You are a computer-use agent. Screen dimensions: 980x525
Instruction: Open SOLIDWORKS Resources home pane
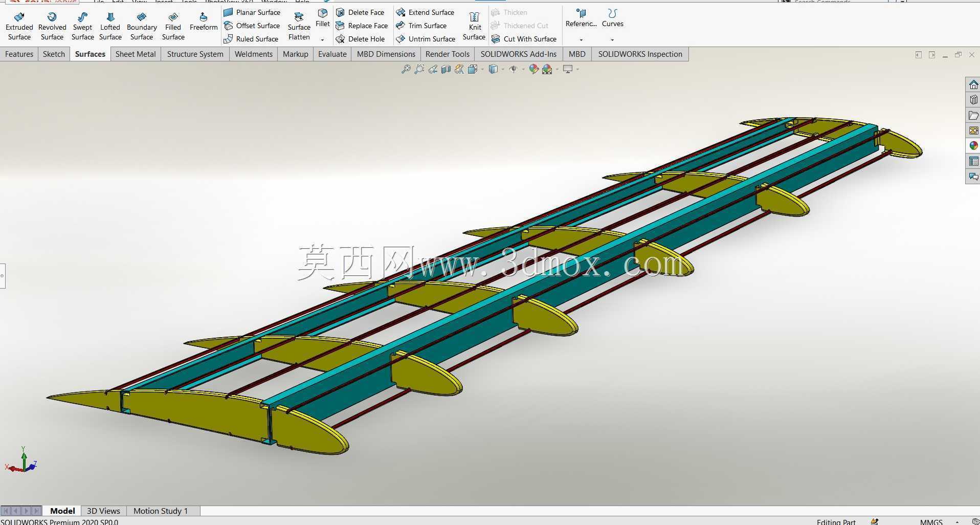pos(973,84)
